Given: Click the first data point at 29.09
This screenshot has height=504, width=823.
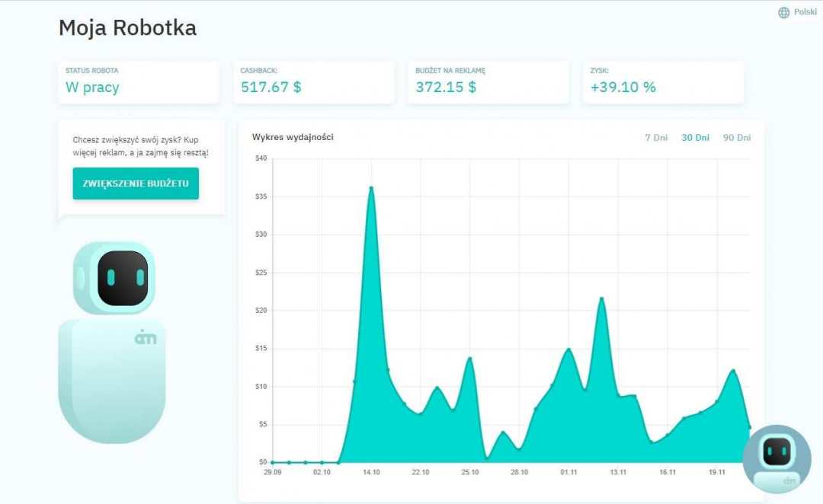Looking at the screenshot, I should point(272,462).
